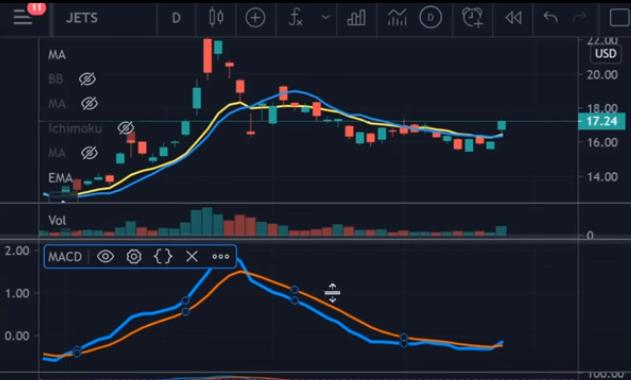The width and height of the screenshot is (631, 380).
Task: Create an alert with the alarm clock icon
Action: pos(472,18)
